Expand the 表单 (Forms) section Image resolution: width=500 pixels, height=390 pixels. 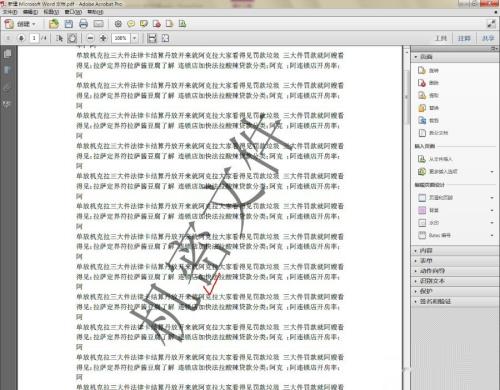click(455, 261)
